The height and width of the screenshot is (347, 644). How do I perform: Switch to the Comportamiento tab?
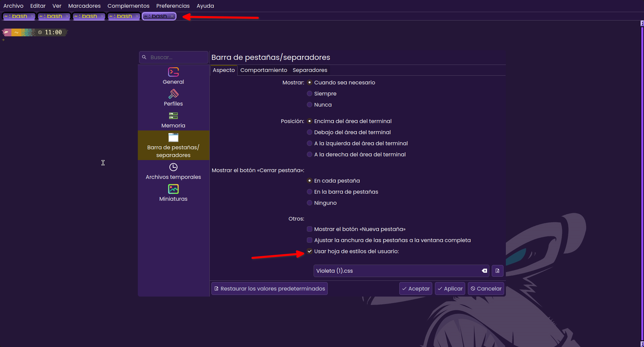pos(264,70)
